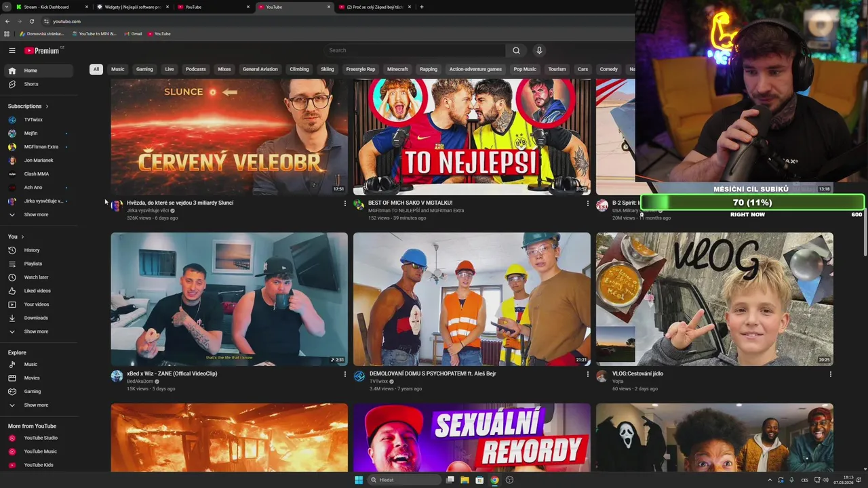Open Movies under Explore
This screenshot has width=868, height=488.
pyautogui.click(x=39, y=378)
